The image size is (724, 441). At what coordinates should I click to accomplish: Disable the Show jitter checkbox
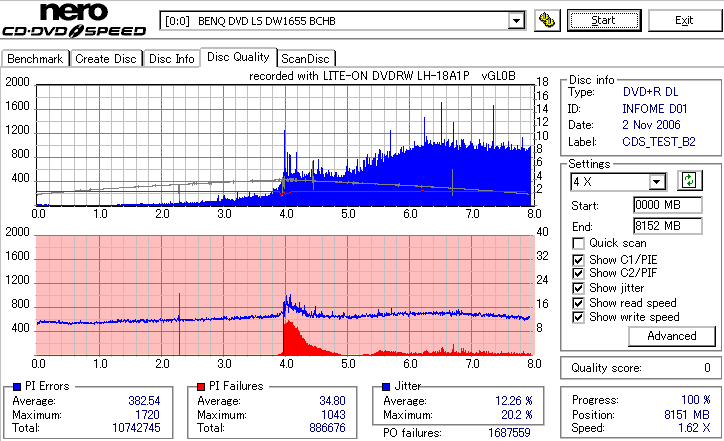click(x=578, y=288)
